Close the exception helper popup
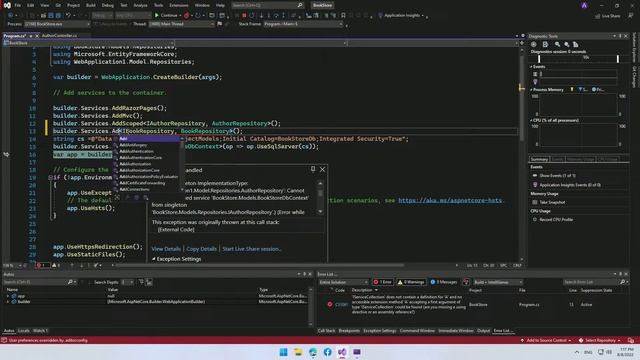The height and width of the screenshot is (360, 640). pyautogui.click(x=322, y=169)
